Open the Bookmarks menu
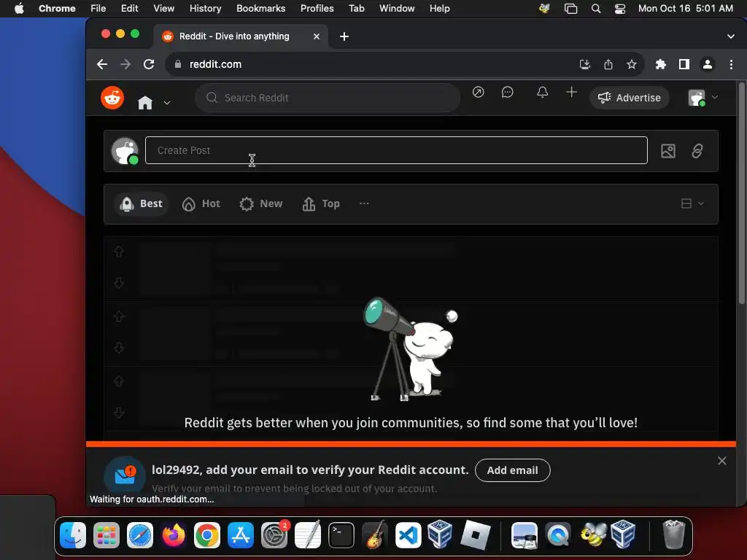Viewport: 747px width, 560px height. pos(260,9)
